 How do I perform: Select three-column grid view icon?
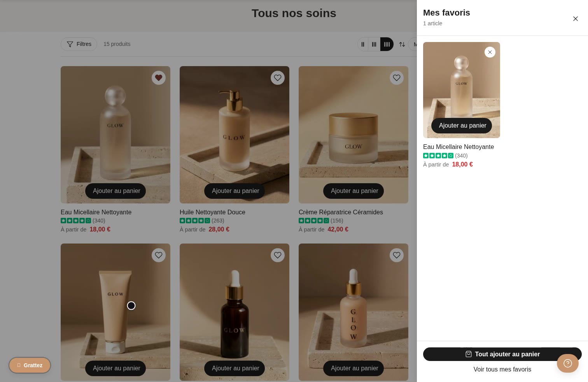click(x=374, y=44)
